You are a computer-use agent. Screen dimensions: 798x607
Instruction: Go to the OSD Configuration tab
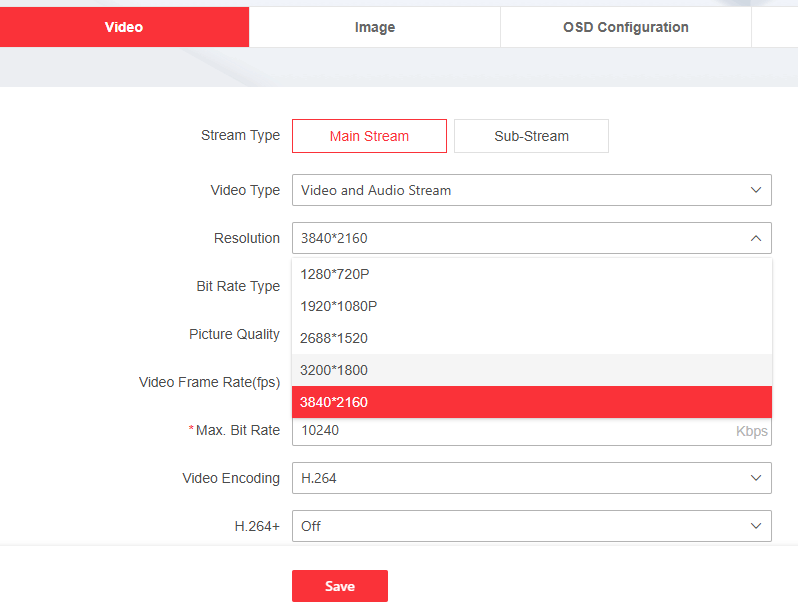click(625, 27)
